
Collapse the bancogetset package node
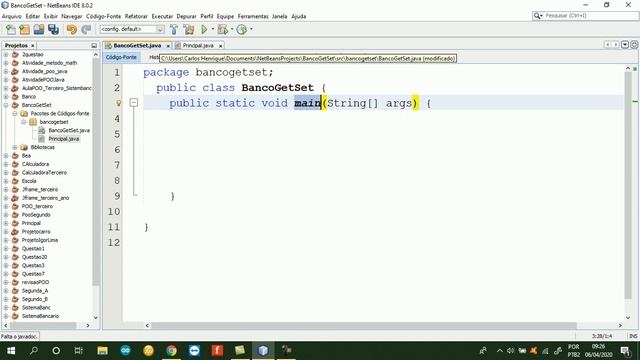tap(24, 122)
